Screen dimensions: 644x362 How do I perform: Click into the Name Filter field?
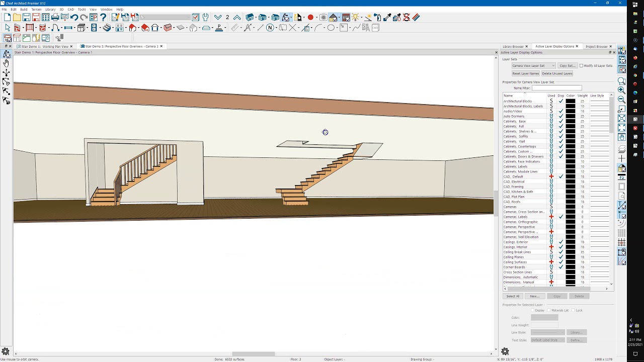click(x=556, y=88)
